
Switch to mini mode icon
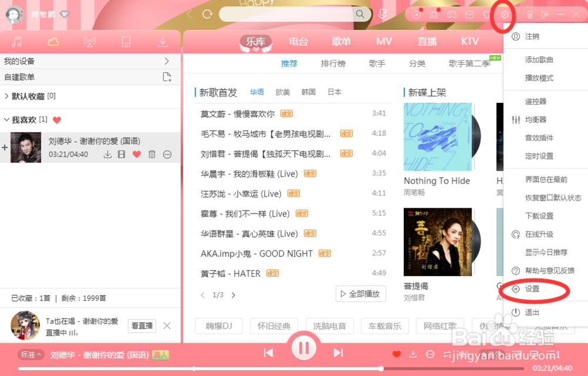click(530, 15)
